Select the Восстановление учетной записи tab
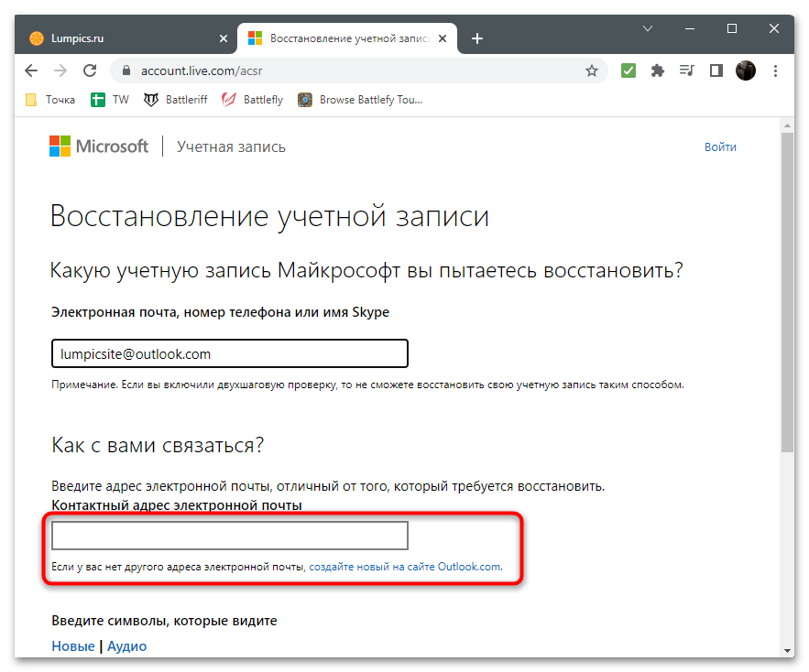809x672 pixels. click(346, 38)
